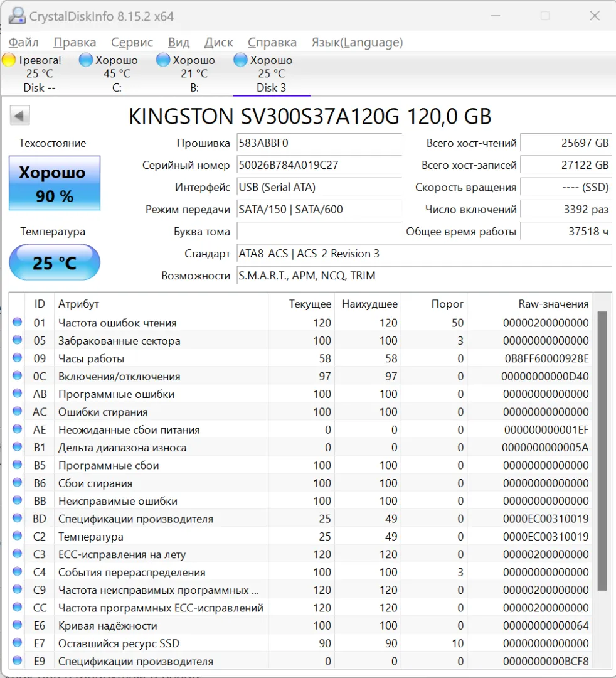616x678 pixels.
Task: Click status dot of attribute B6 row
Action: point(18,482)
